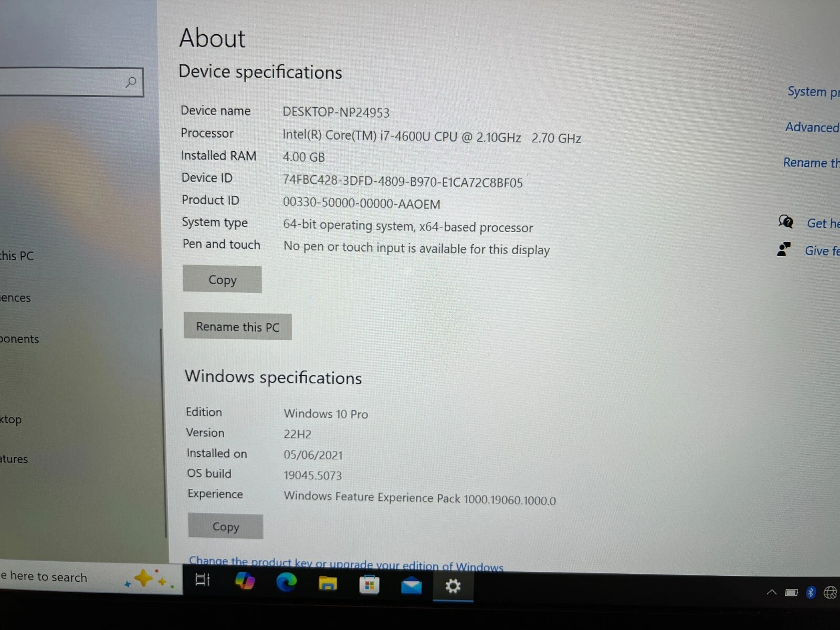Click the Product ID 00330-50000-00000-AAOEM
This screenshot has width=840, height=630.
pyautogui.click(x=361, y=203)
